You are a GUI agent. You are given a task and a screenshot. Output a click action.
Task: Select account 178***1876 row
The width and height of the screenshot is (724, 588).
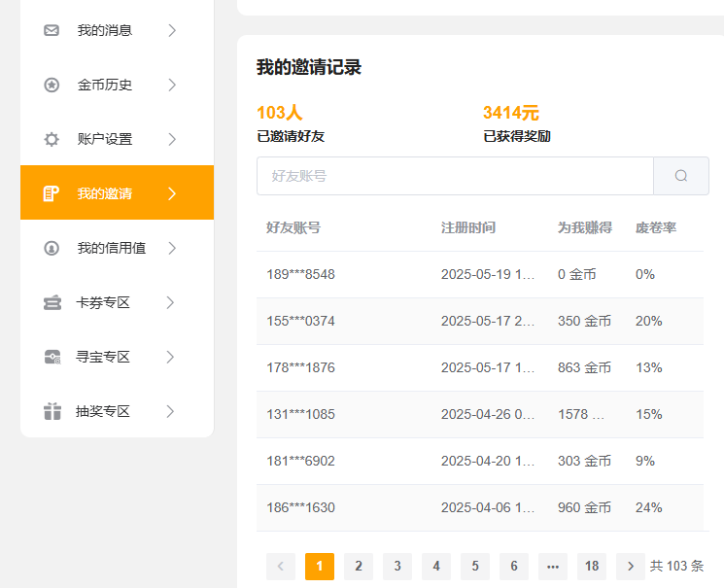coord(480,367)
